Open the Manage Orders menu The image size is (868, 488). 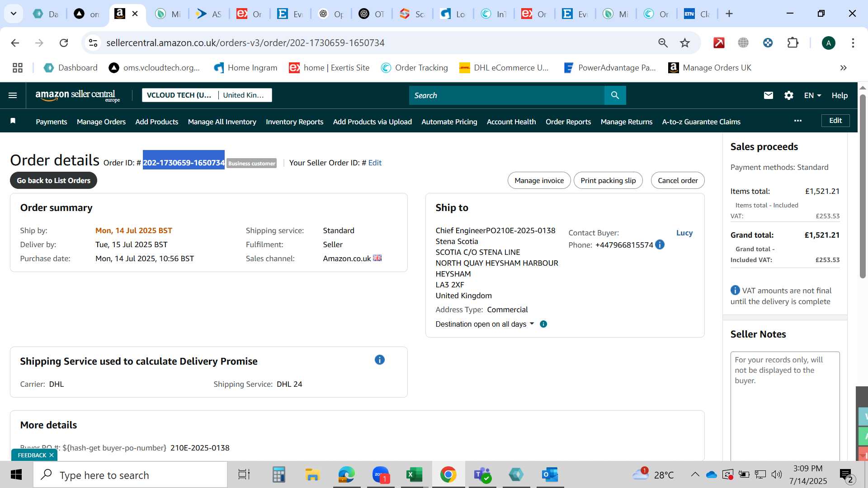point(101,122)
